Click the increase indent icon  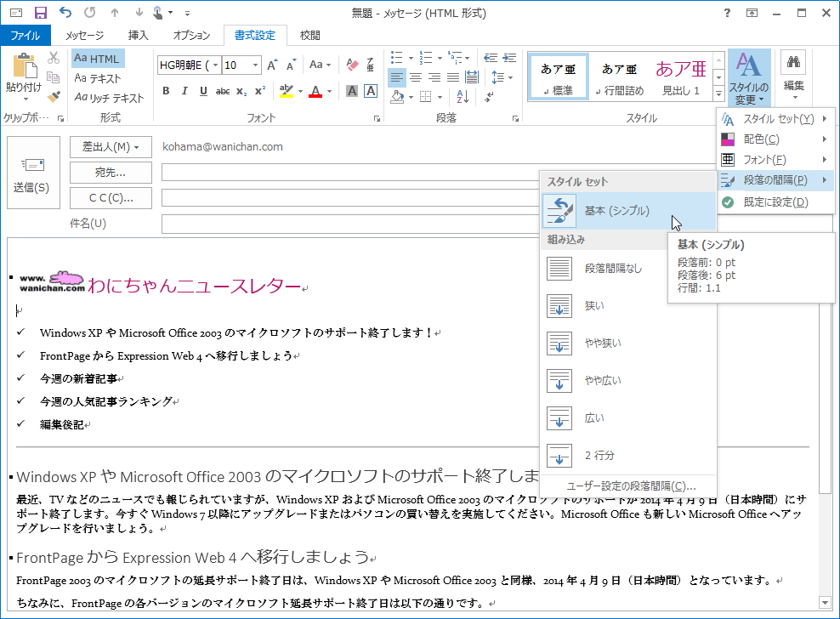[509, 57]
